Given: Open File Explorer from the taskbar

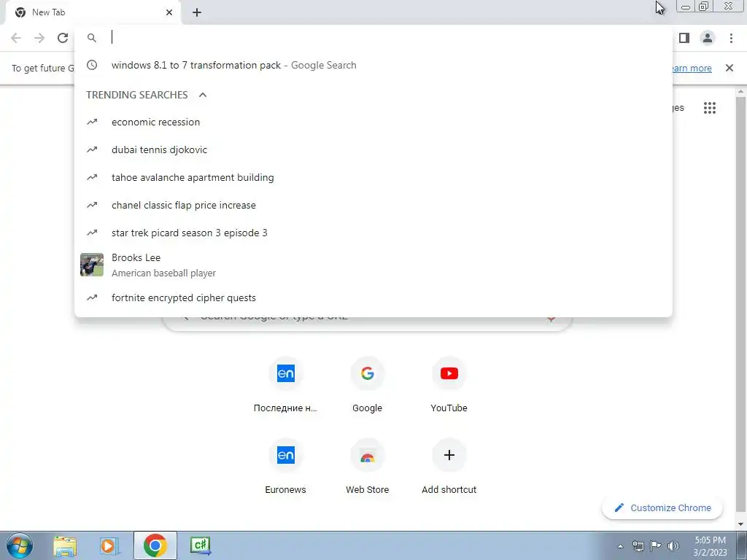Looking at the screenshot, I should (x=65, y=545).
